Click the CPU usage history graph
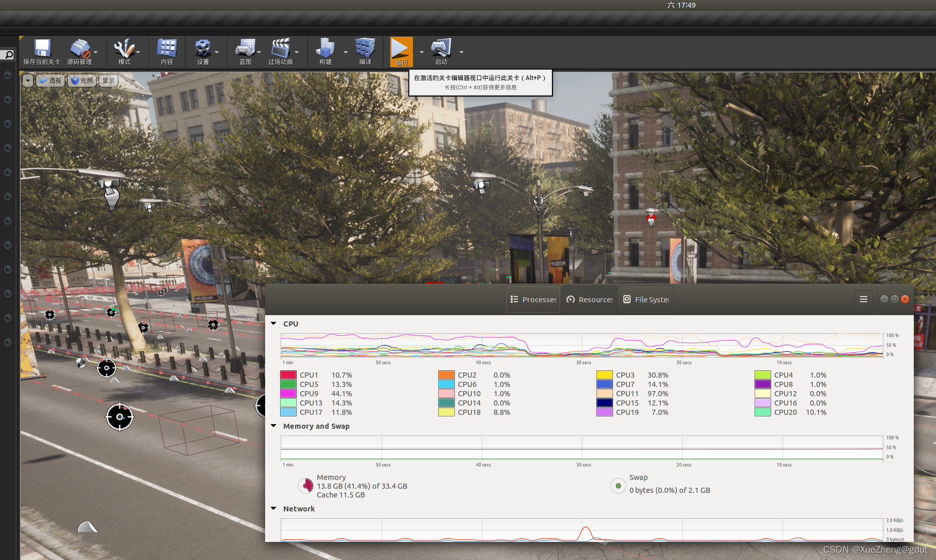This screenshot has width=936, height=560. tap(582, 345)
